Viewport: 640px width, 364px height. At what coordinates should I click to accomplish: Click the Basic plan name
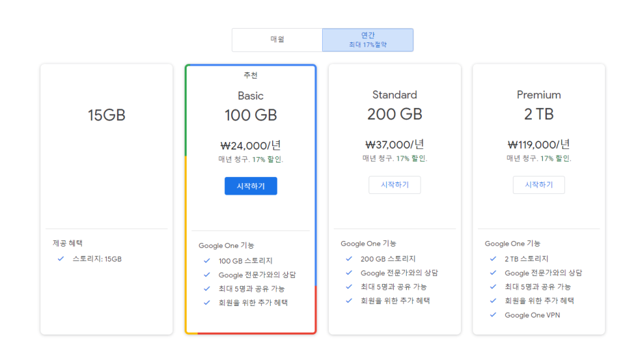(251, 96)
